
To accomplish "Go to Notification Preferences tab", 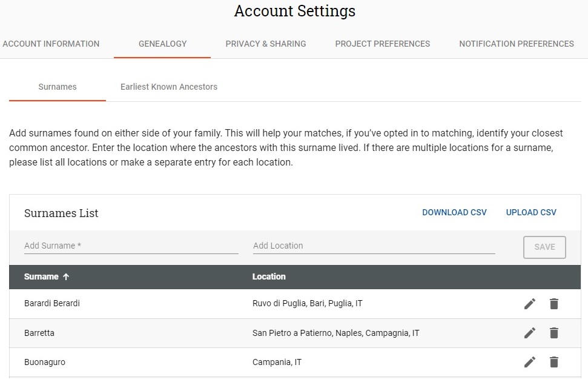I will (517, 44).
